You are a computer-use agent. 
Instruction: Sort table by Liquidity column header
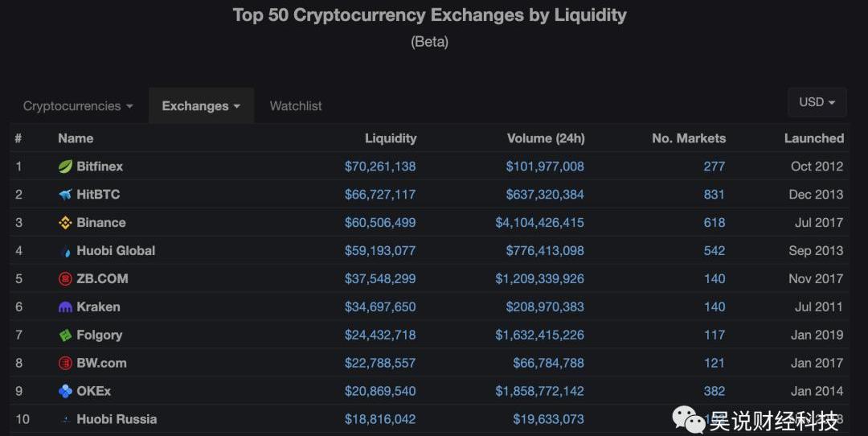coord(391,138)
